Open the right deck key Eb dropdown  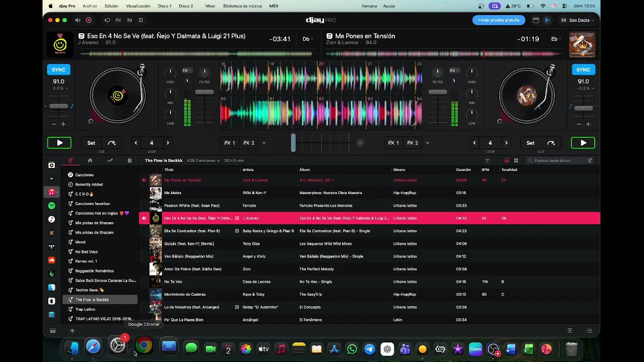555,39
